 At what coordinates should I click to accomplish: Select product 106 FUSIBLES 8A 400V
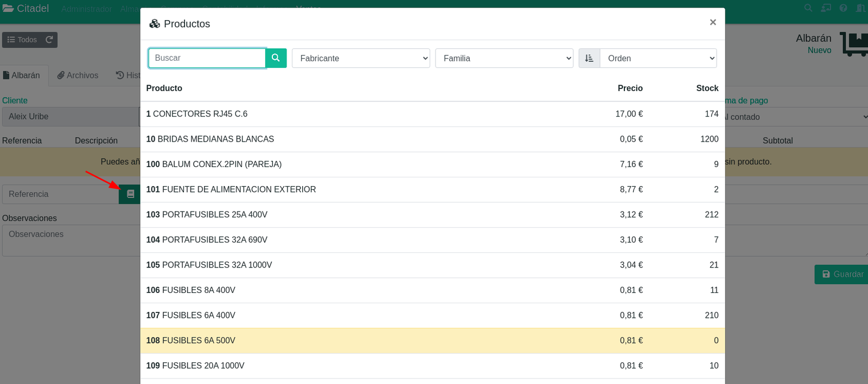[x=432, y=290]
